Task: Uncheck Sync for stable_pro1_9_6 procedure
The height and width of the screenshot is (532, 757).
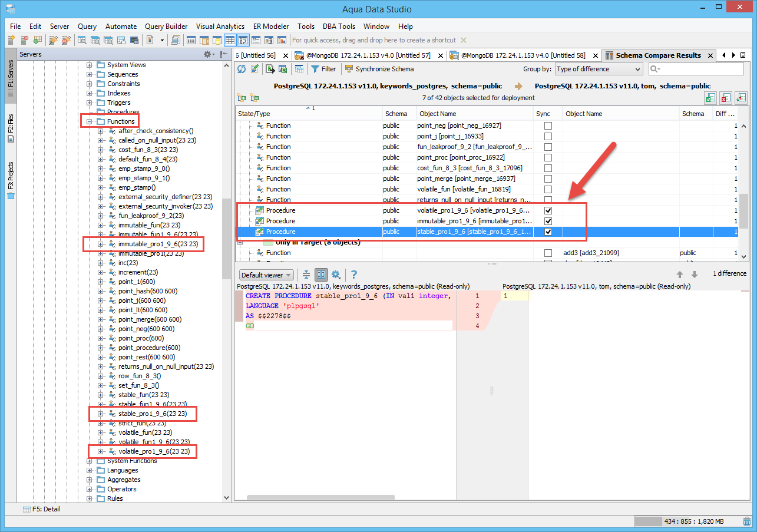Action: pyautogui.click(x=548, y=232)
